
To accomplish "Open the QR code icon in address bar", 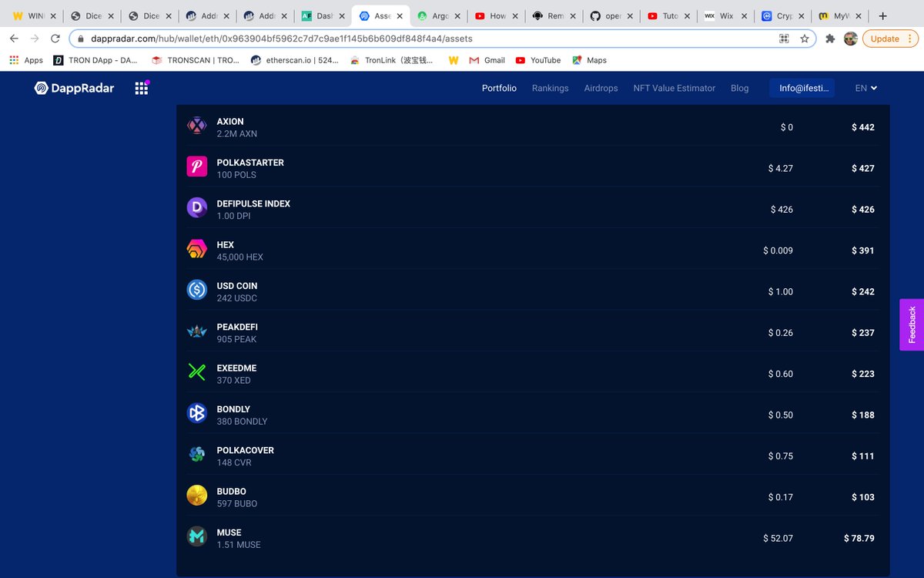I will 785,39.
